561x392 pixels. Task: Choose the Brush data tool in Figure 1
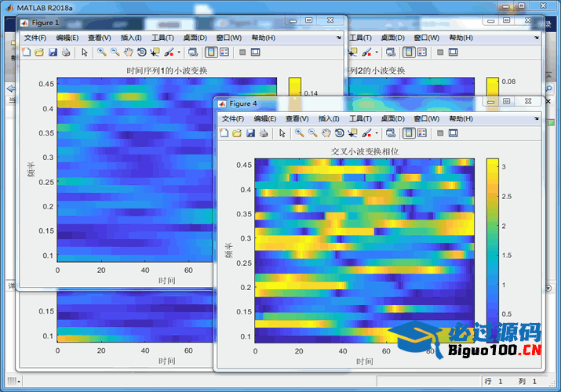[x=169, y=53]
